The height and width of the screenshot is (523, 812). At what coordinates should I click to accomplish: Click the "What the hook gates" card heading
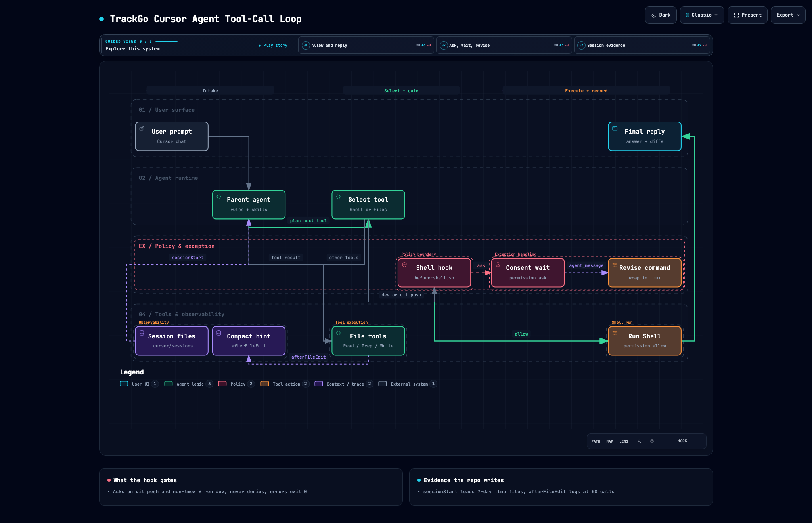coord(145,480)
